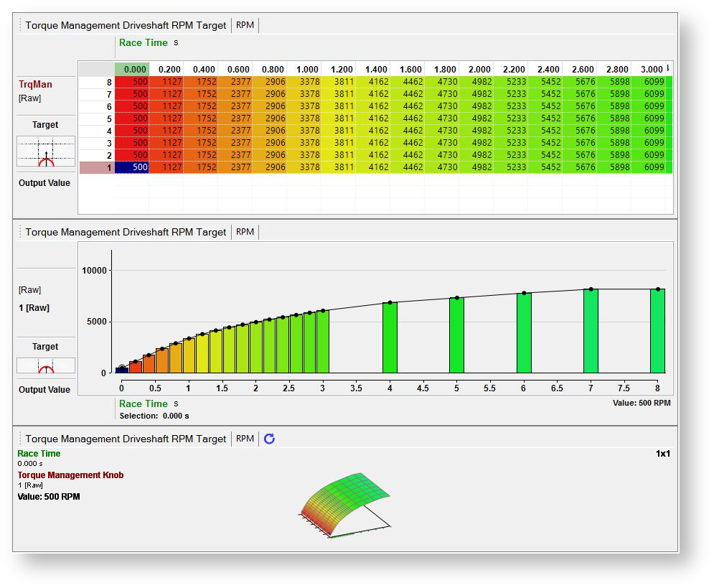
Task: Click the 2377 cell in row 7
Action: click(235, 94)
